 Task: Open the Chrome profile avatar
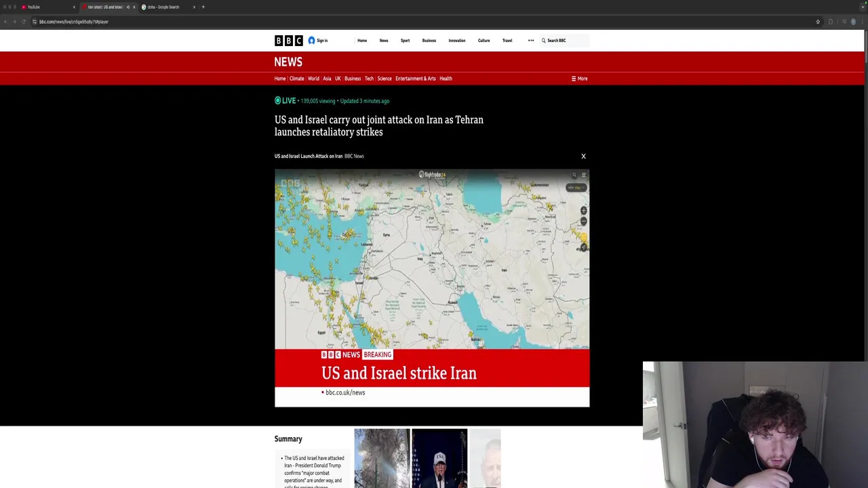[x=853, y=22]
